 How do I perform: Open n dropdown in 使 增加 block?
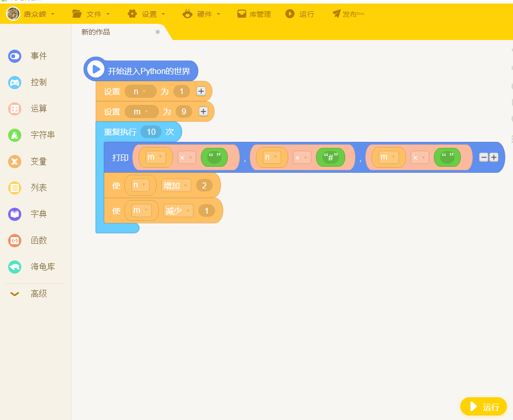[x=140, y=185]
